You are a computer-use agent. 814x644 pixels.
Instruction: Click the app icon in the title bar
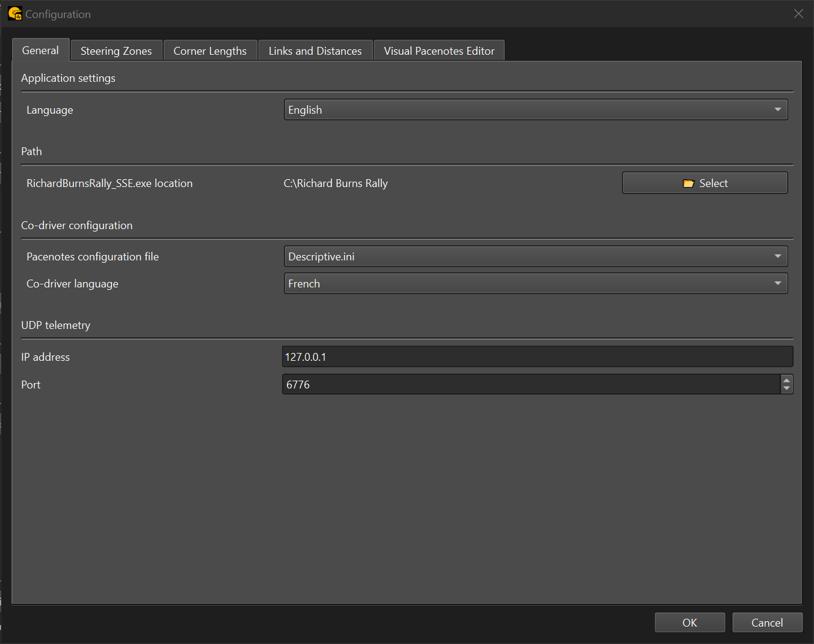14,13
